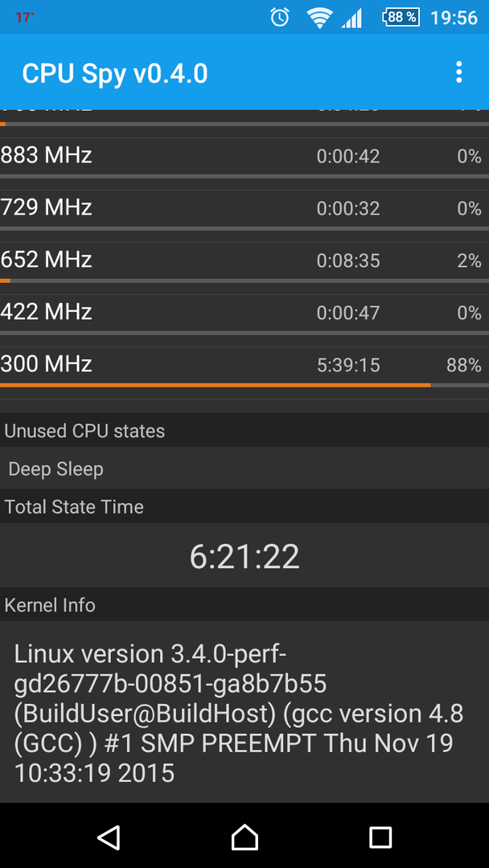
Task: Tap the alarm clock status icon
Action: tap(280, 17)
